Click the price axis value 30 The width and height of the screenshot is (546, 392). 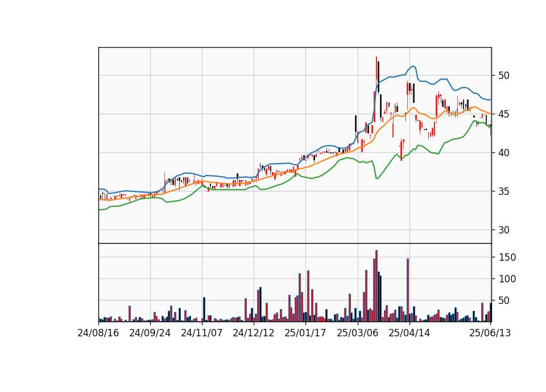pyautogui.click(x=503, y=230)
